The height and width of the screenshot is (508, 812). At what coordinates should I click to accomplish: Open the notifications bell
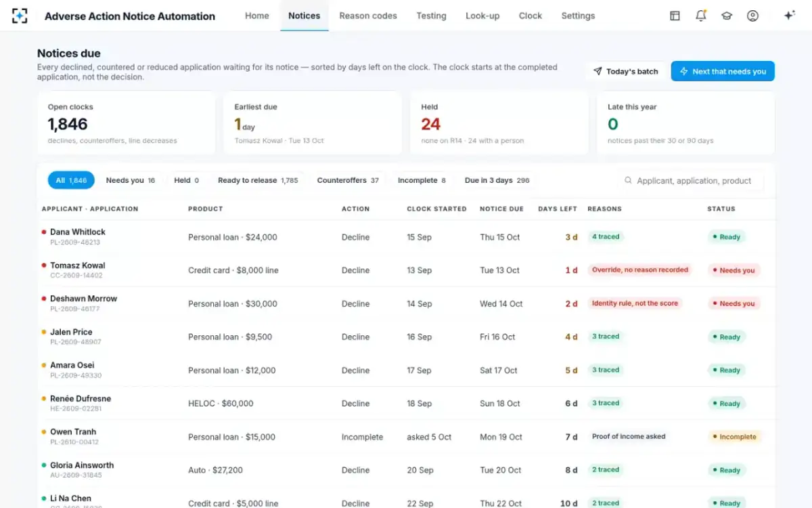click(x=701, y=16)
